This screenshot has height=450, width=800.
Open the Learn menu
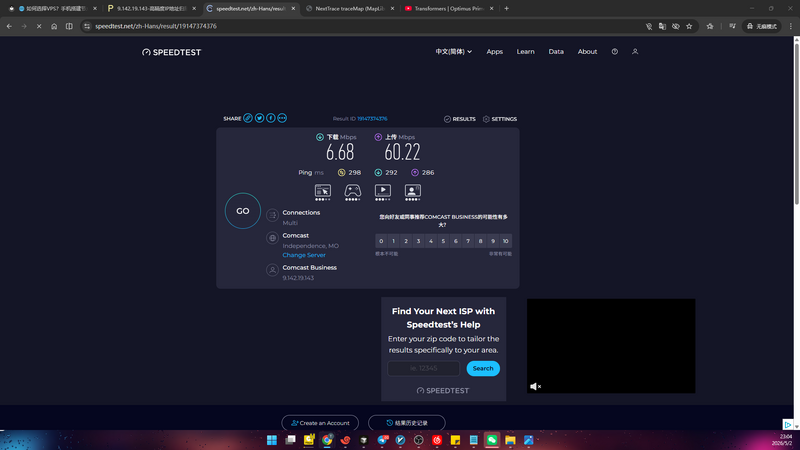click(x=526, y=52)
